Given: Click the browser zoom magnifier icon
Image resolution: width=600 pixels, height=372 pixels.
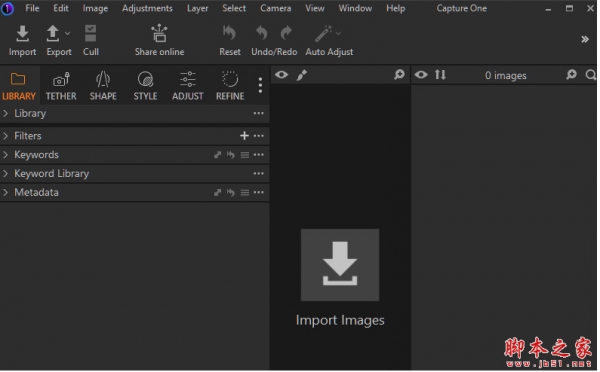Looking at the screenshot, I should click(571, 75).
